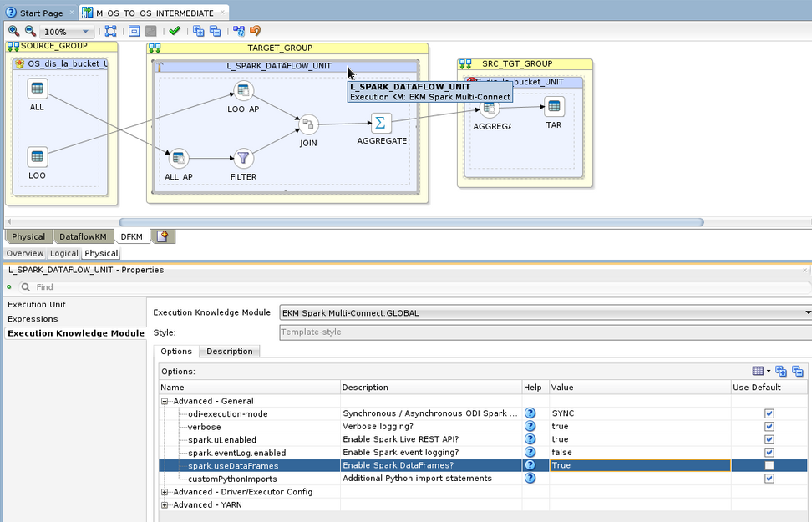Click the TAR datastore icon in SRC_TGT_GROUP

coord(553,106)
